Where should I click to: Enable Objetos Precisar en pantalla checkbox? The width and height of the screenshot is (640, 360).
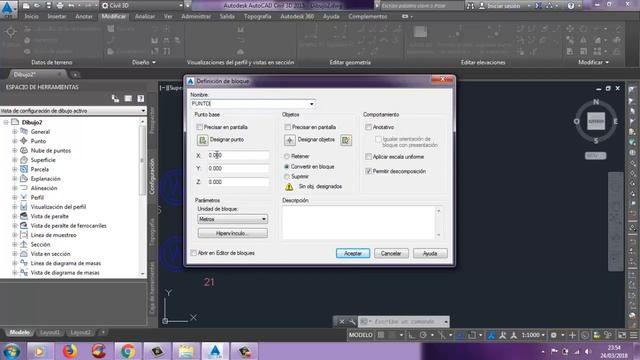288,127
